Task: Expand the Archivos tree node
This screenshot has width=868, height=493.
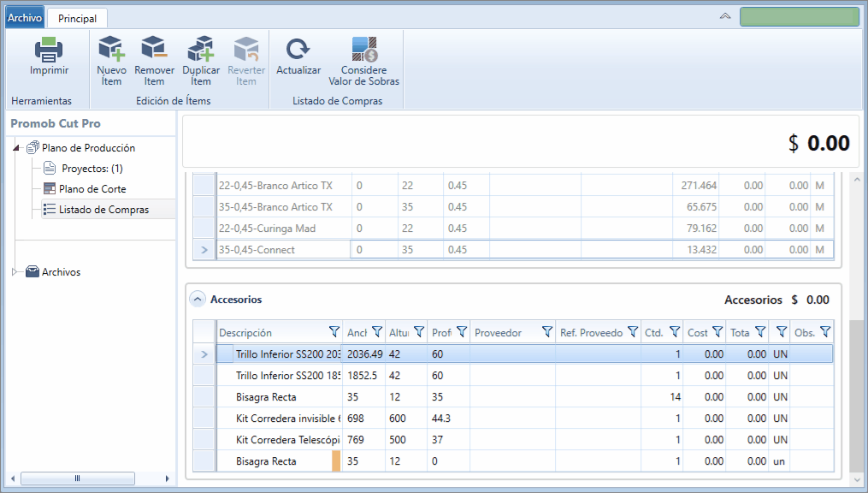Action: [x=15, y=272]
